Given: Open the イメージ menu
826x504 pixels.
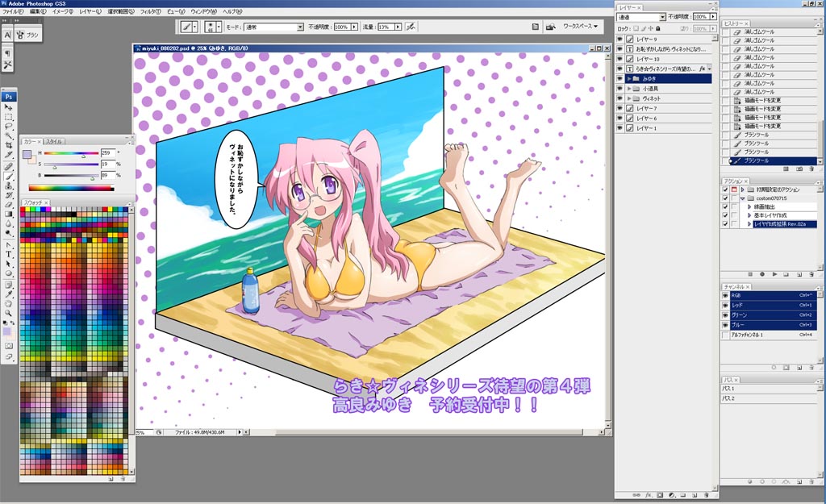Looking at the screenshot, I should [x=63, y=11].
